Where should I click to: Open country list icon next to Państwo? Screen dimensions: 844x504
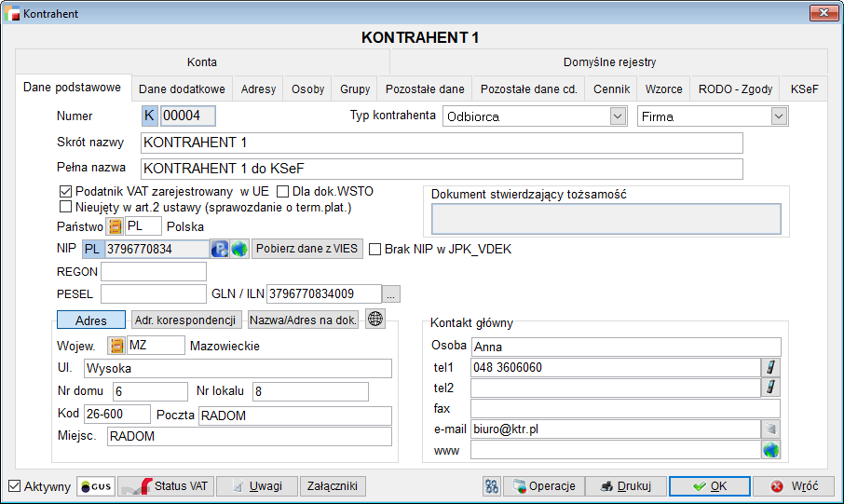click(x=116, y=226)
